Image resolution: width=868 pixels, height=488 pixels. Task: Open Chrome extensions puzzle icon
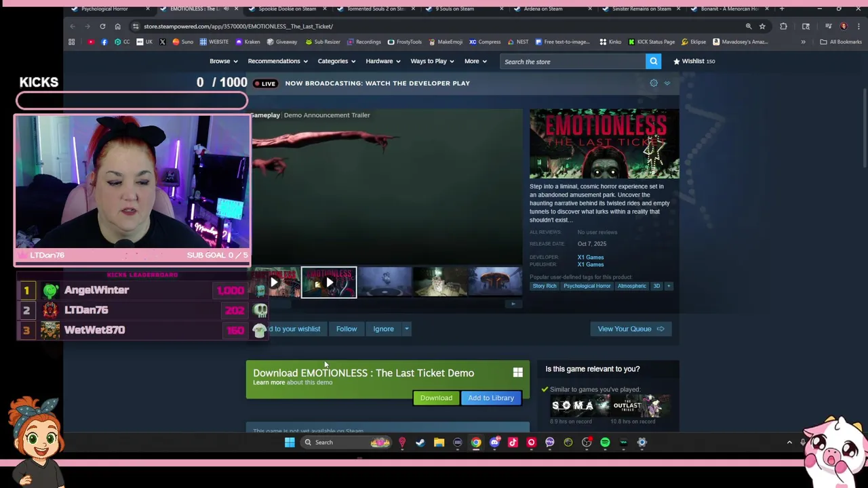click(783, 26)
